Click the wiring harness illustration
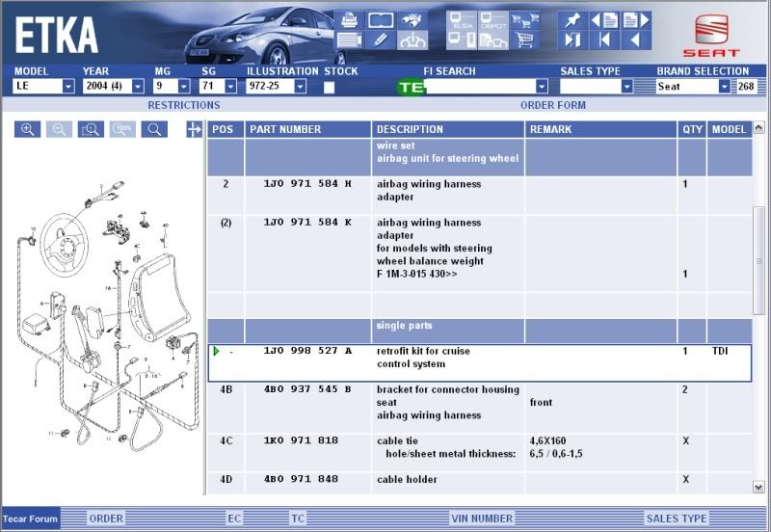Viewport: 771px width, 532px height. point(107,317)
